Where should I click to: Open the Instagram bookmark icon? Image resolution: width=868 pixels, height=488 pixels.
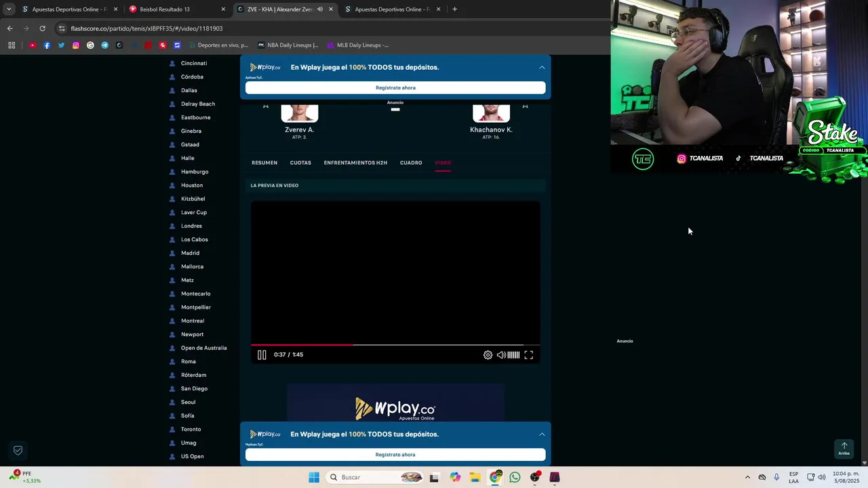click(x=76, y=45)
